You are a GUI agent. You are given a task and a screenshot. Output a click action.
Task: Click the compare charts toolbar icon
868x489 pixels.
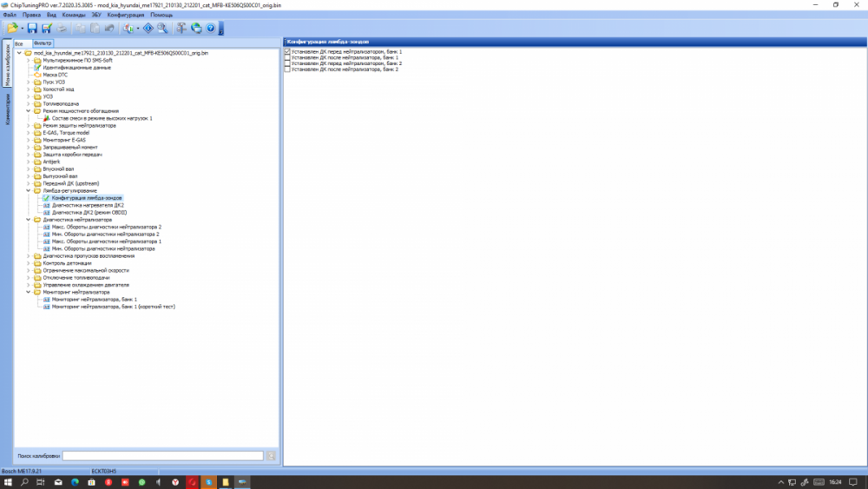click(x=128, y=29)
